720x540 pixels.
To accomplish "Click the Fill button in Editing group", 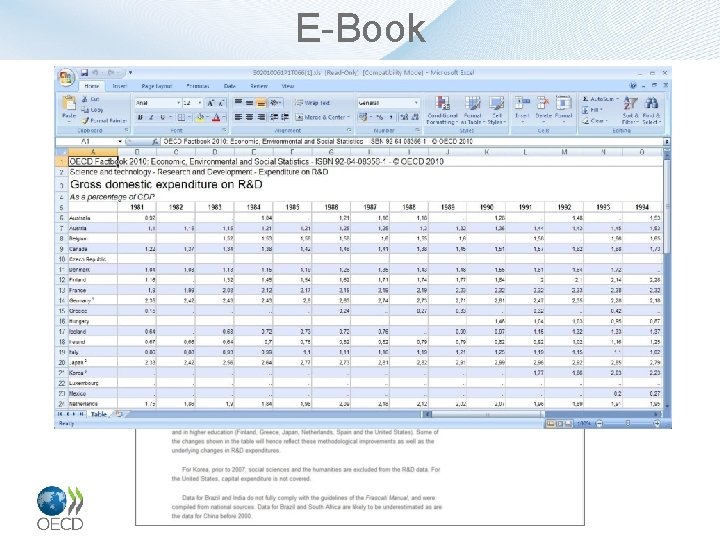I will (592, 110).
